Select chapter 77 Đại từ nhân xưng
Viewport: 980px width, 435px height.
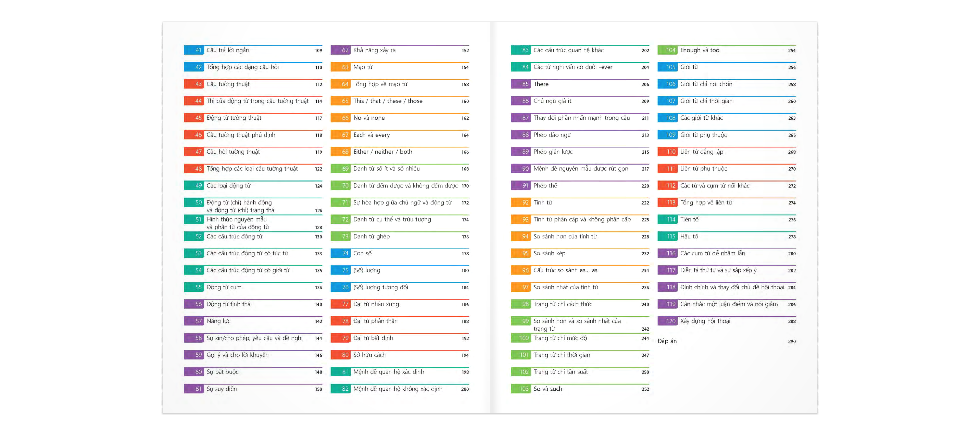377,304
